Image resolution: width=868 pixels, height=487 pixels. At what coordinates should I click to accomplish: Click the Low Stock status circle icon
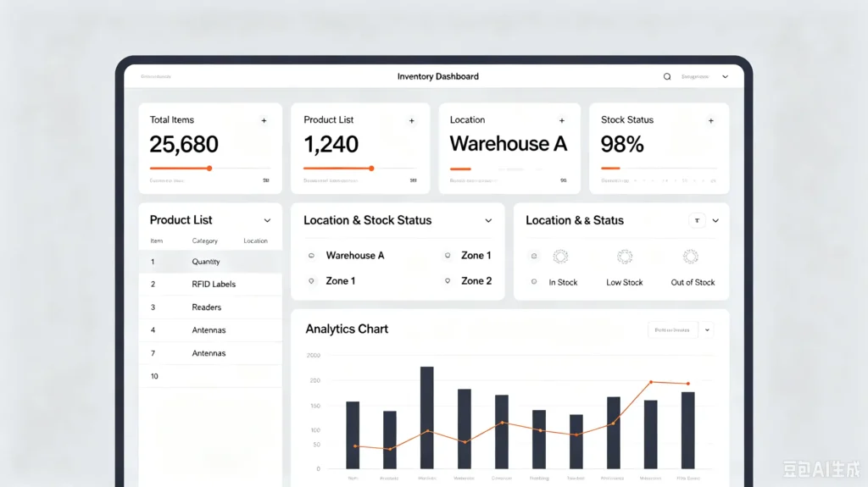625,257
